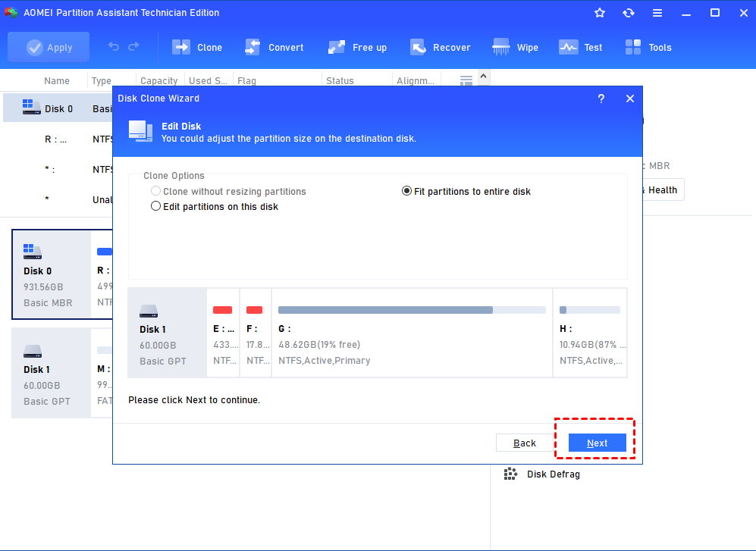Click the star icon in the title bar
Viewport: 756px width, 551px height.
click(x=599, y=12)
